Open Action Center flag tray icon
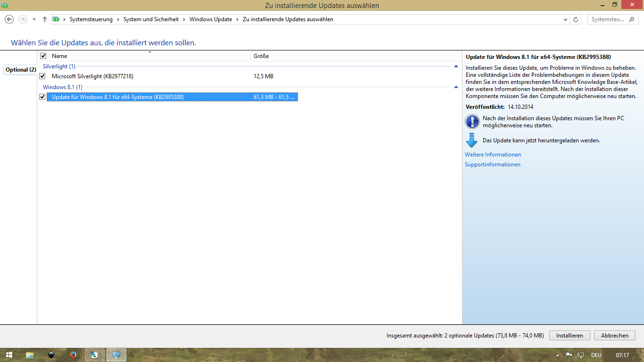 (569, 355)
